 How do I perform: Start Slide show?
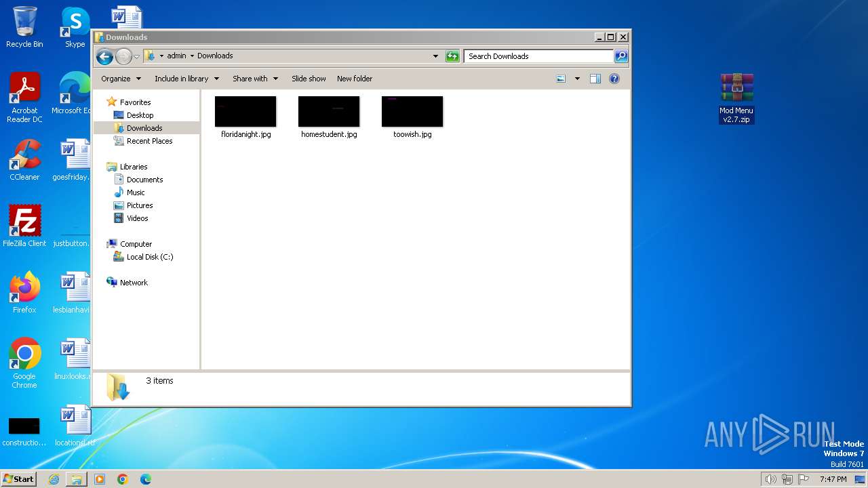pos(309,79)
